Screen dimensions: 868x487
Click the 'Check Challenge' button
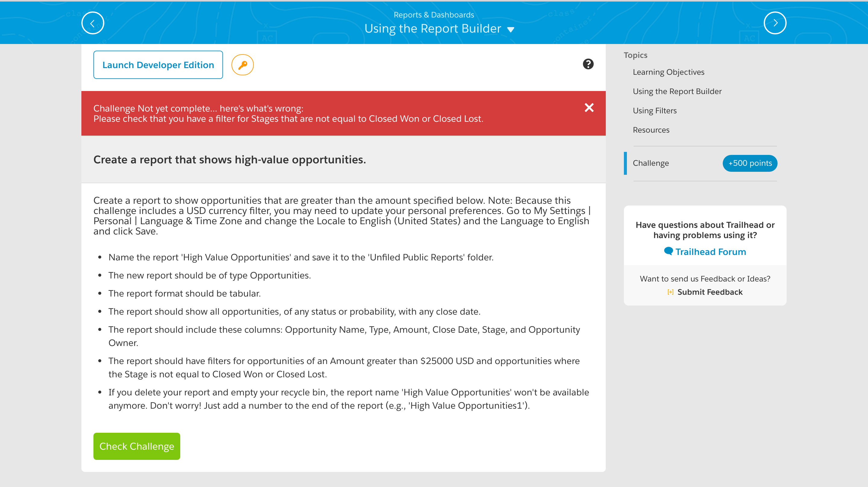(137, 446)
